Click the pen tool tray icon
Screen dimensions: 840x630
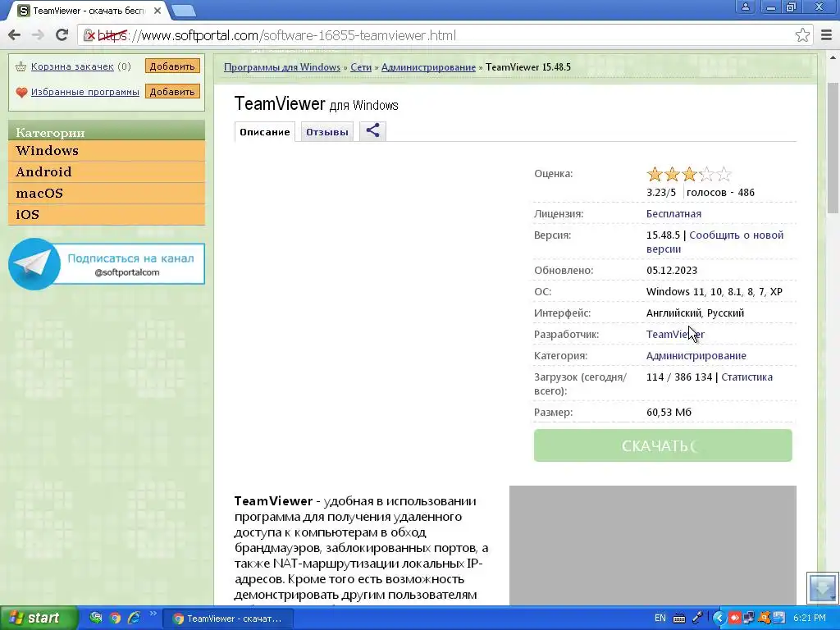(x=697, y=619)
